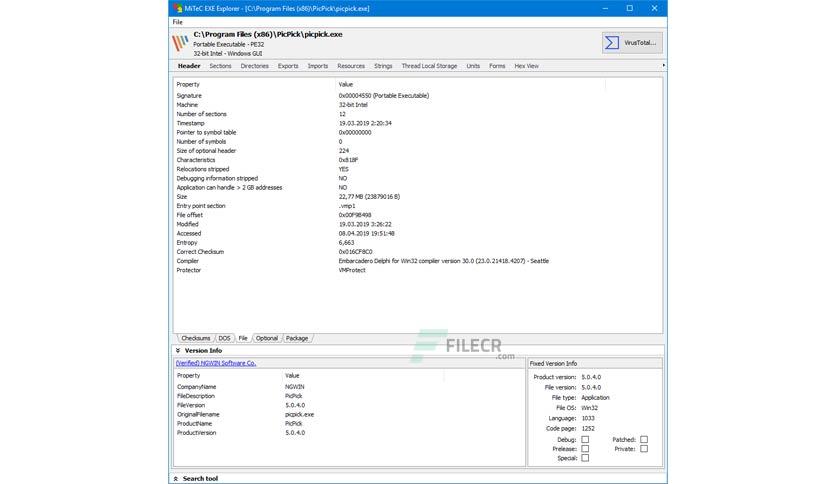
Task: Select the Characteristics row
Action: point(417,160)
